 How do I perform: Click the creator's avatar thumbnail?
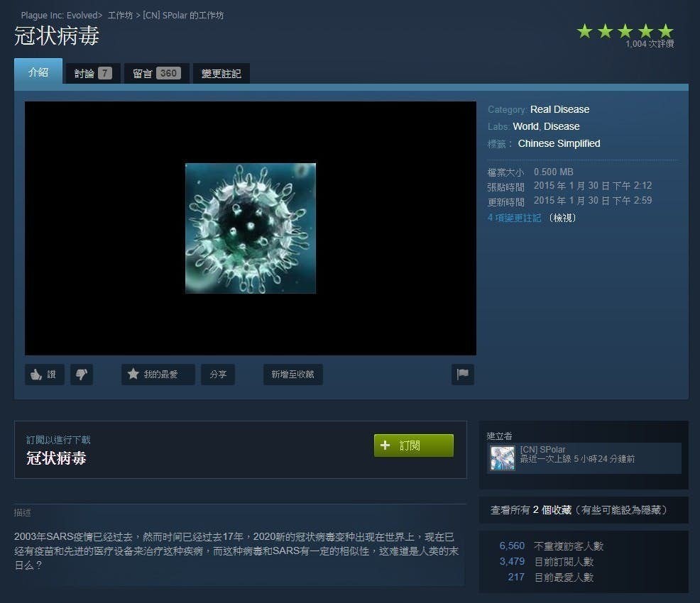[x=502, y=458]
